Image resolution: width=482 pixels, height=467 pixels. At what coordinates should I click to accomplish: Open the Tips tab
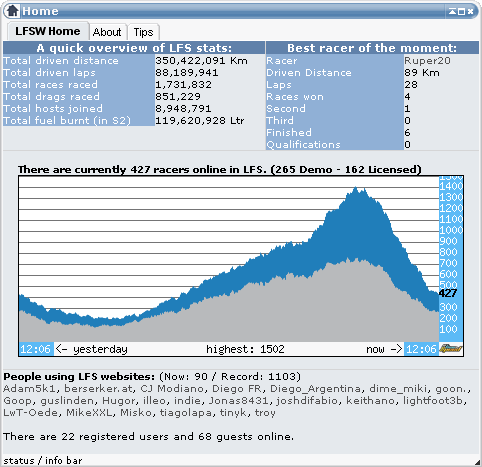143,32
